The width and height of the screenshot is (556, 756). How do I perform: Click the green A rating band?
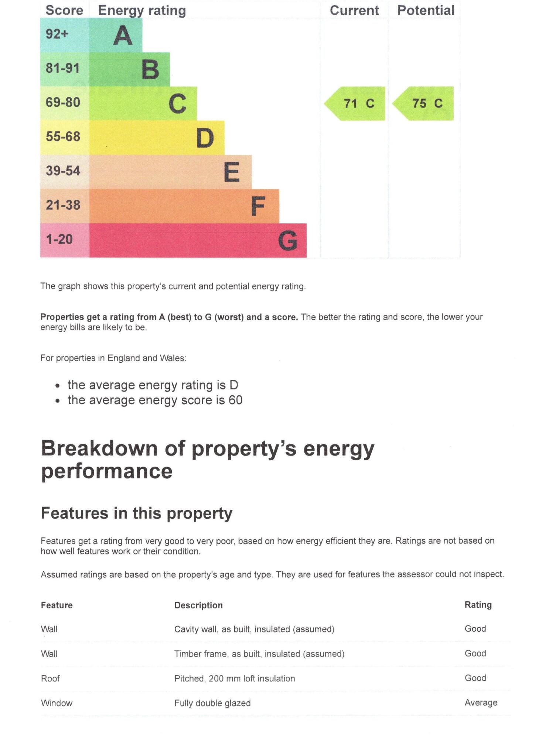click(x=116, y=35)
